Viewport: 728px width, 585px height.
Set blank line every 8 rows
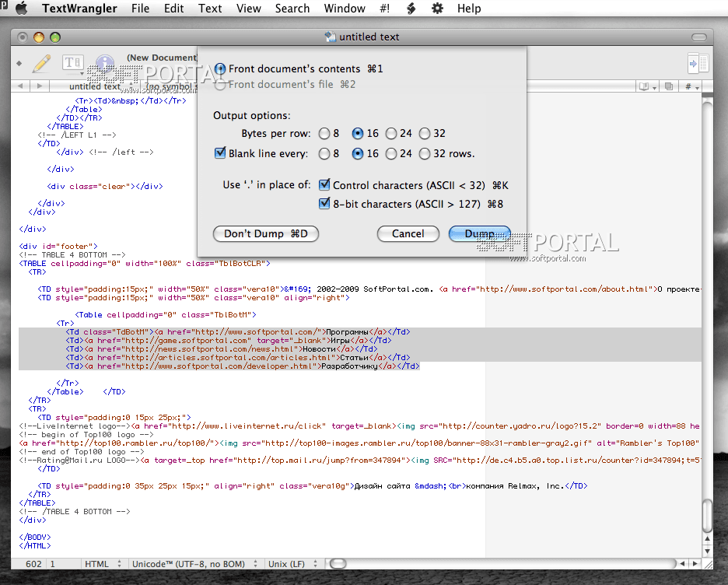click(x=324, y=154)
